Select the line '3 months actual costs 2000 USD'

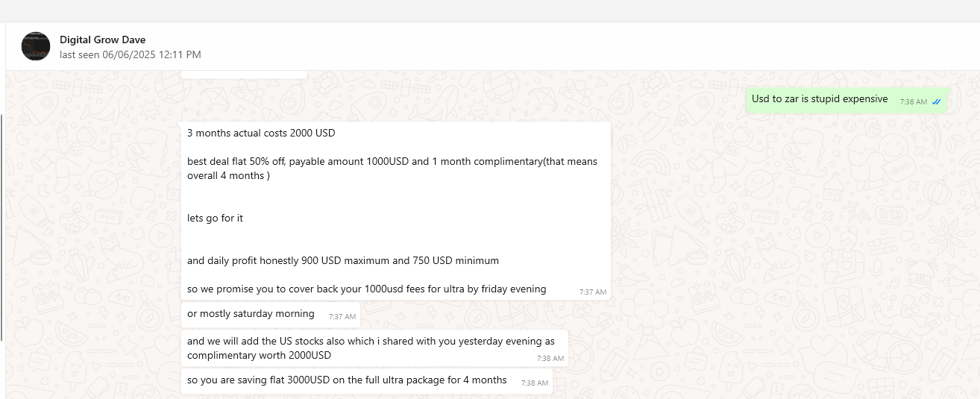tap(261, 133)
